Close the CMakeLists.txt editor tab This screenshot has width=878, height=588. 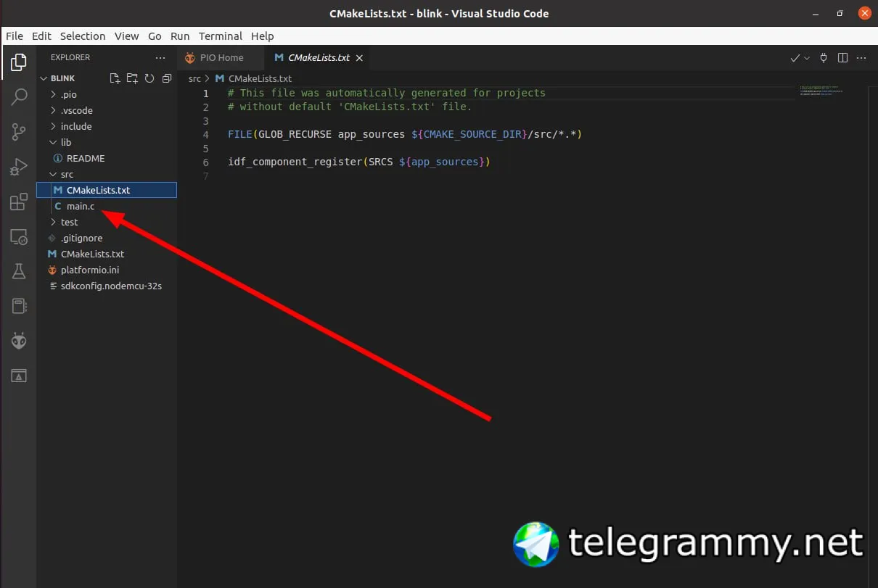click(359, 58)
